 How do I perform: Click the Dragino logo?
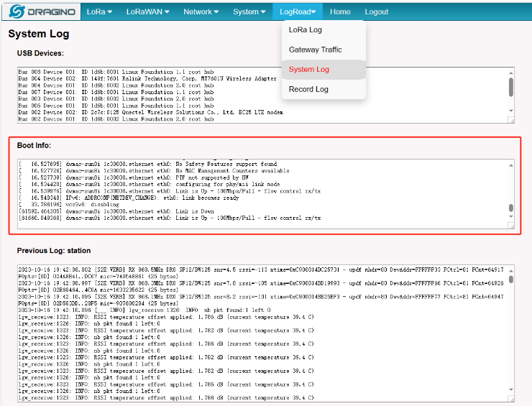tap(42, 11)
